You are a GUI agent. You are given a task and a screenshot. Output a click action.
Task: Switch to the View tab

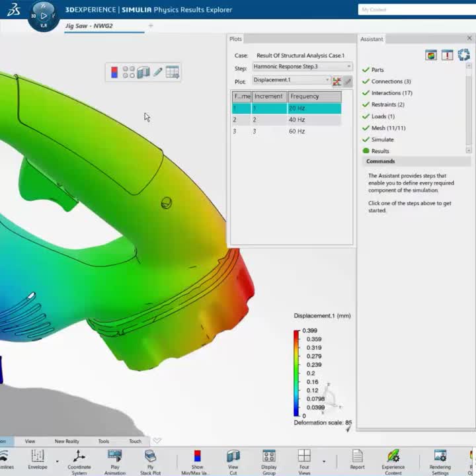point(30,441)
